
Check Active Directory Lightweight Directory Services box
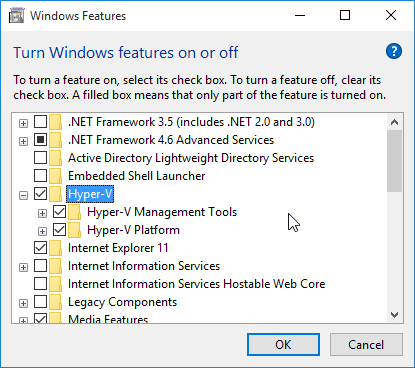40,158
